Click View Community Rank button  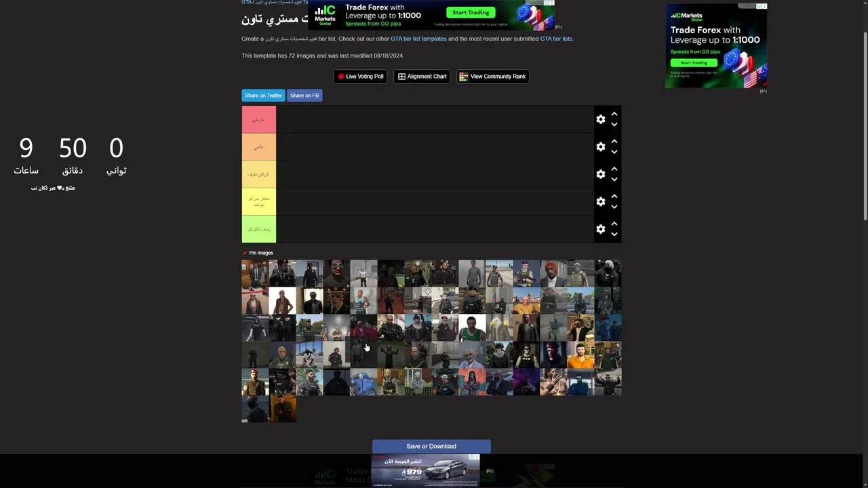click(492, 77)
